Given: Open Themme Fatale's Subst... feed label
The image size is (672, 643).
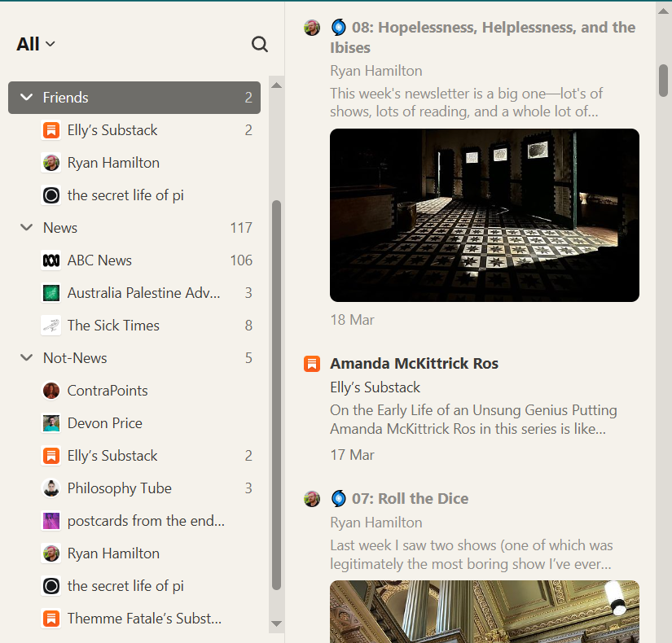Looking at the screenshot, I should (144, 619).
